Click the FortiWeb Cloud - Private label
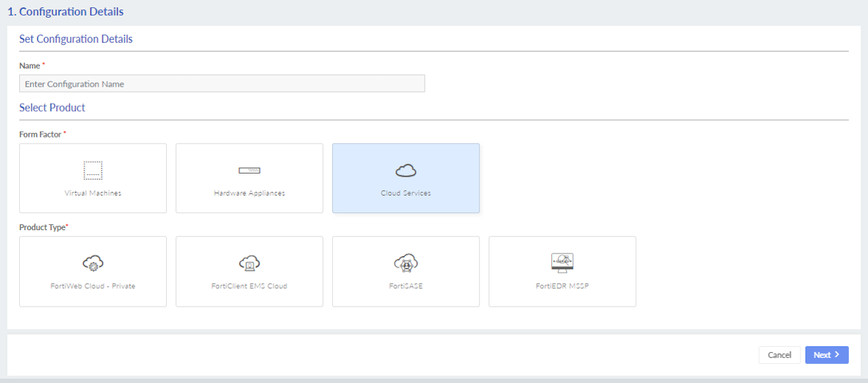Screen dimensions: 868x383 click(93, 286)
